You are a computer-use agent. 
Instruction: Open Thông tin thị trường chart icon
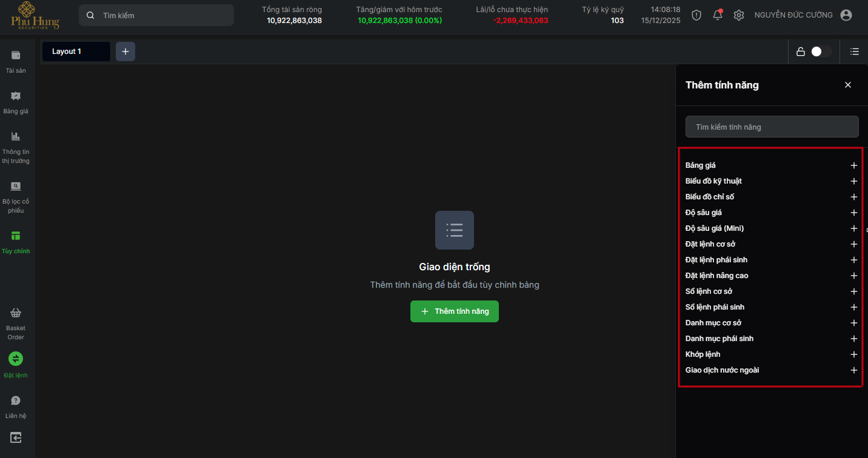16,137
